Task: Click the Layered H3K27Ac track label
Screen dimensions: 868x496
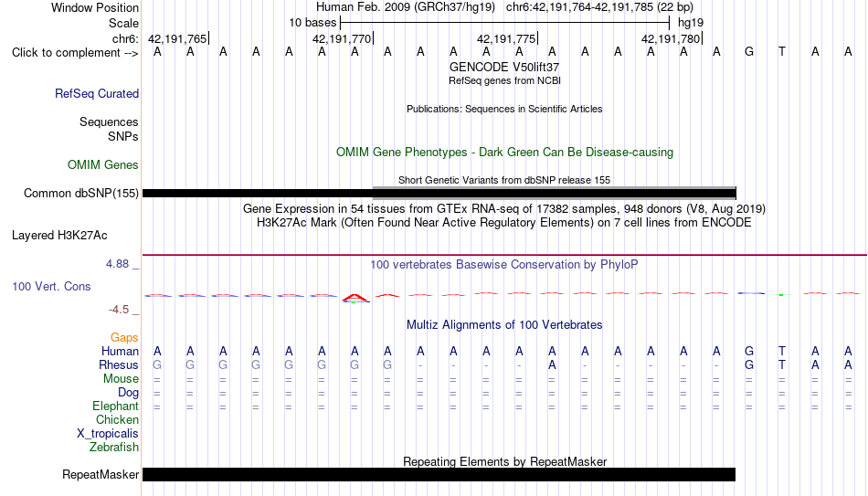Action: click(x=59, y=236)
